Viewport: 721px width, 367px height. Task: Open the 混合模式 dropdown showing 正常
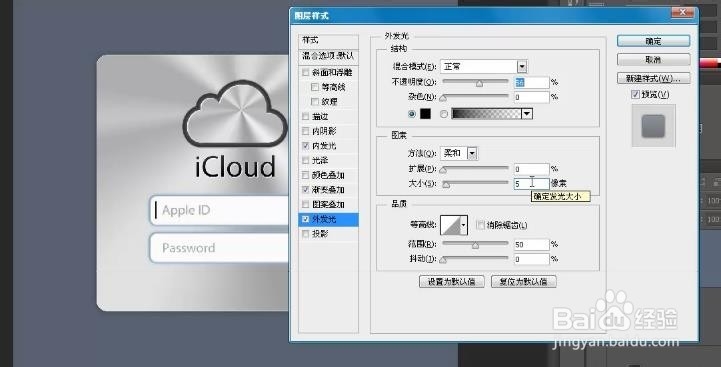tap(484, 67)
